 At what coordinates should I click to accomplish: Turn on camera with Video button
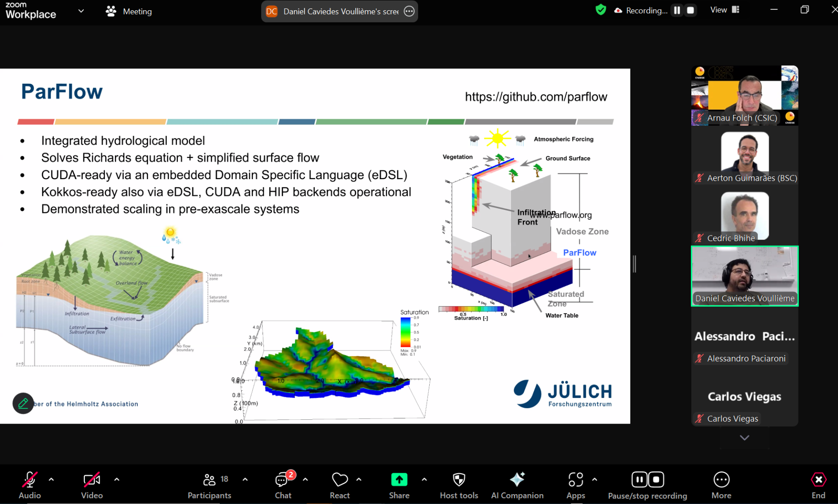tap(92, 485)
